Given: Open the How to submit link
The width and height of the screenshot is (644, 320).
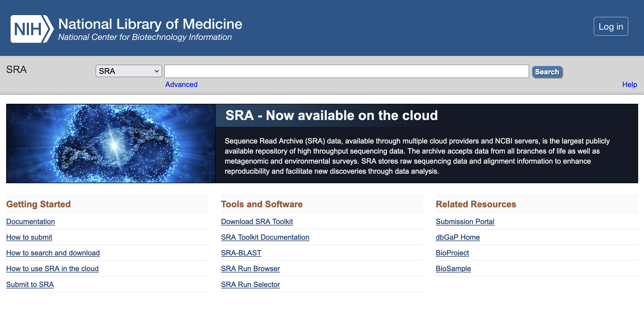Looking at the screenshot, I should pyautogui.click(x=29, y=237).
